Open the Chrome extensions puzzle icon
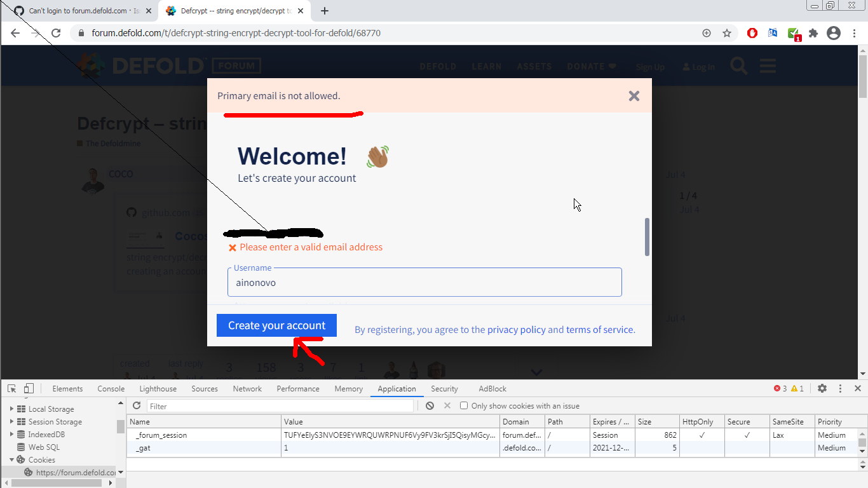This screenshot has height=488, width=868. [x=814, y=32]
